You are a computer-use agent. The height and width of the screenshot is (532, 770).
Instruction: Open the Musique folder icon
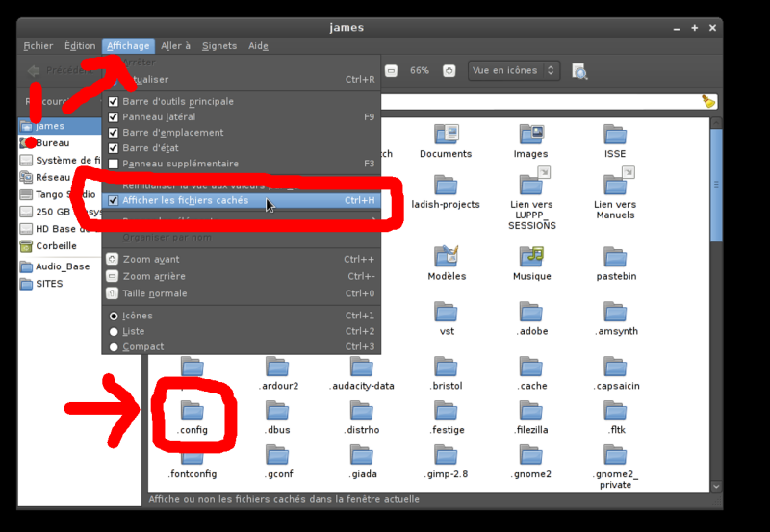click(x=532, y=257)
